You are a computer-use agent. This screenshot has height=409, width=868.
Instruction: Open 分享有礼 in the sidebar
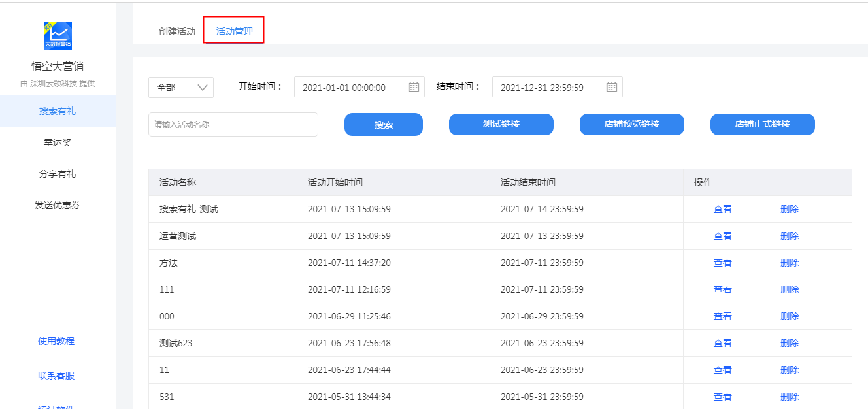point(58,174)
